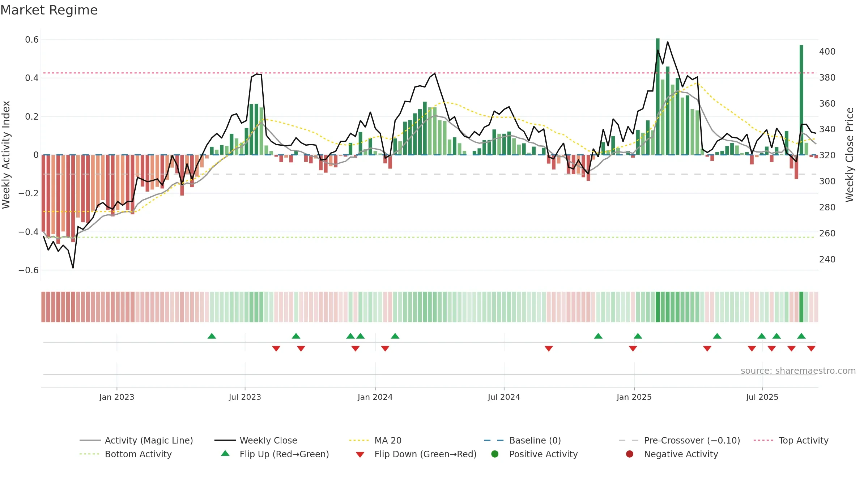The image size is (868, 488).
Task: Select the Jul 2025 x-axis label
Action: [x=762, y=397]
